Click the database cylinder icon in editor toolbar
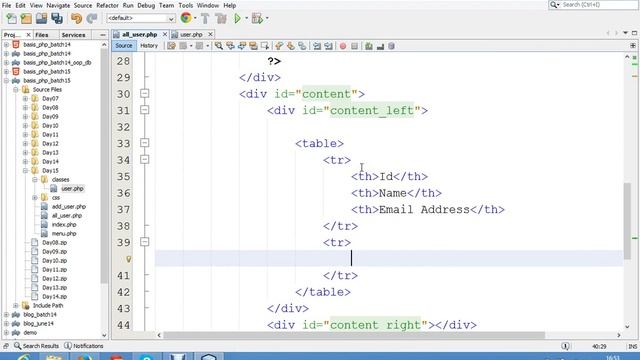The width and height of the screenshot is (640, 360). click(391, 46)
